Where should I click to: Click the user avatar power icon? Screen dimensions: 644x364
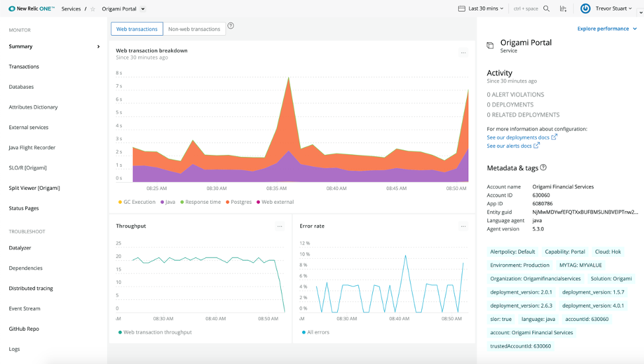click(x=585, y=8)
